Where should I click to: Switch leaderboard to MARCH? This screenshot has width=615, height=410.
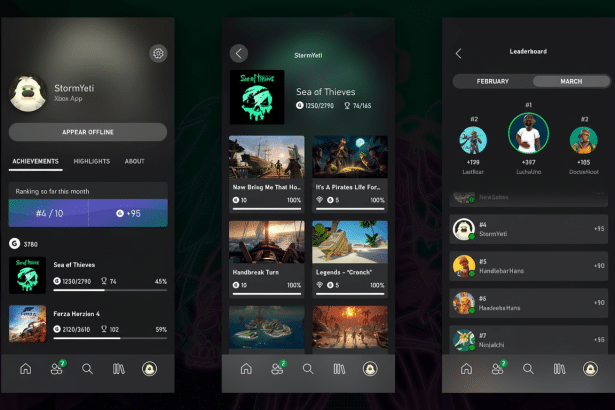pos(571,81)
